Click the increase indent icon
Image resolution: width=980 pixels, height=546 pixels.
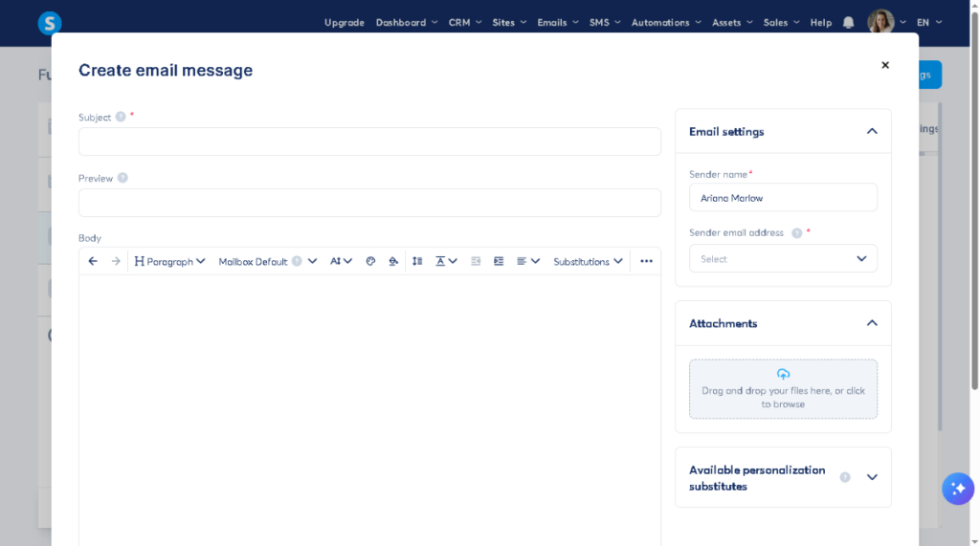click(498, 261)
